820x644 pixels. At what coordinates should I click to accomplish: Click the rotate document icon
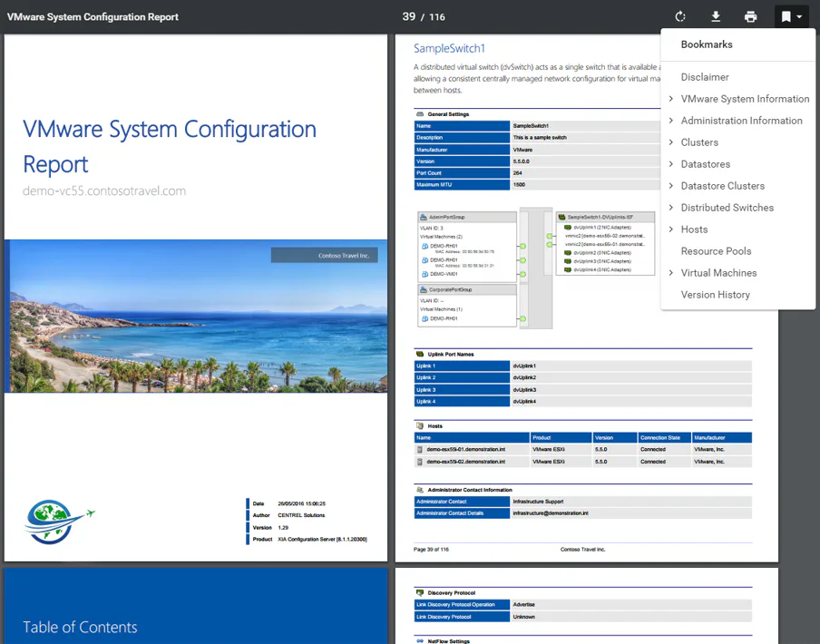tap(680, 16)
